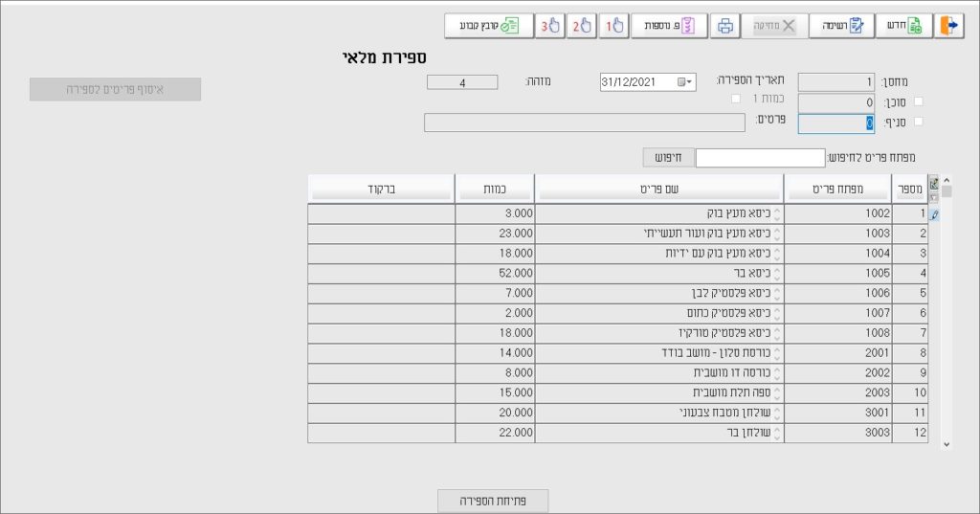Click the barcode cell in row 1002
Image resolution: width=980 pixels, height=514 pixels.
point(381,213)
